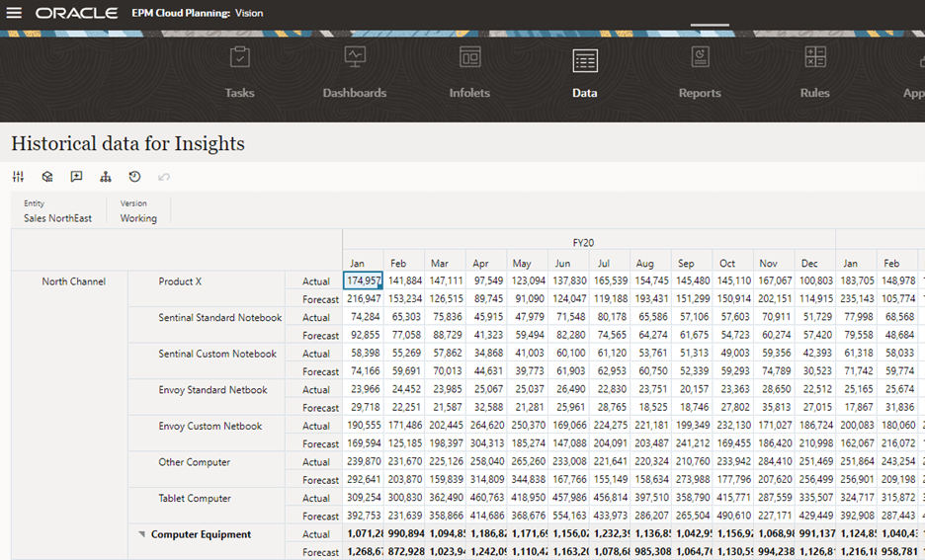Open the hamburger navigator menu

point(14,13)
